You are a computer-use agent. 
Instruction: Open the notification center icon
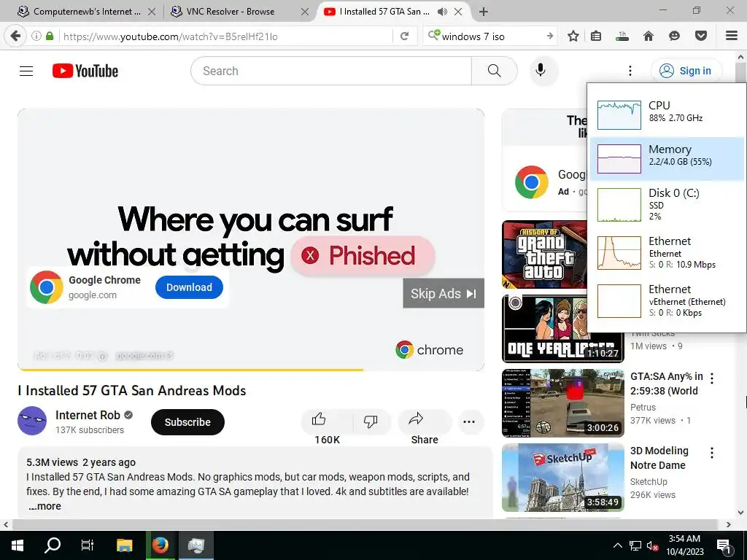(724, 545)
